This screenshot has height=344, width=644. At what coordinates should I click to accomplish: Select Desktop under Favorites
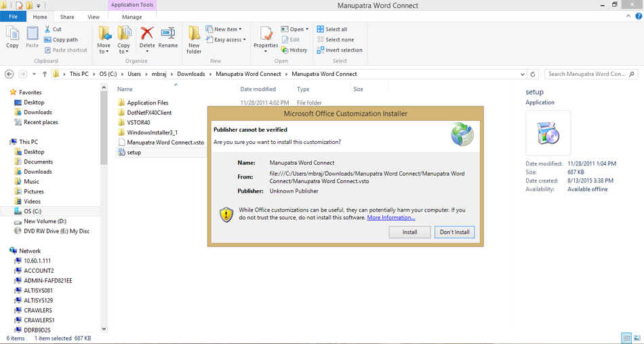point(34,102)
